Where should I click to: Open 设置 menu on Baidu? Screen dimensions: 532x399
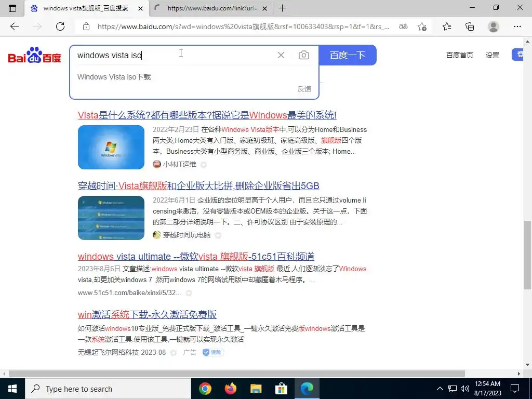[x=493, y=55]
